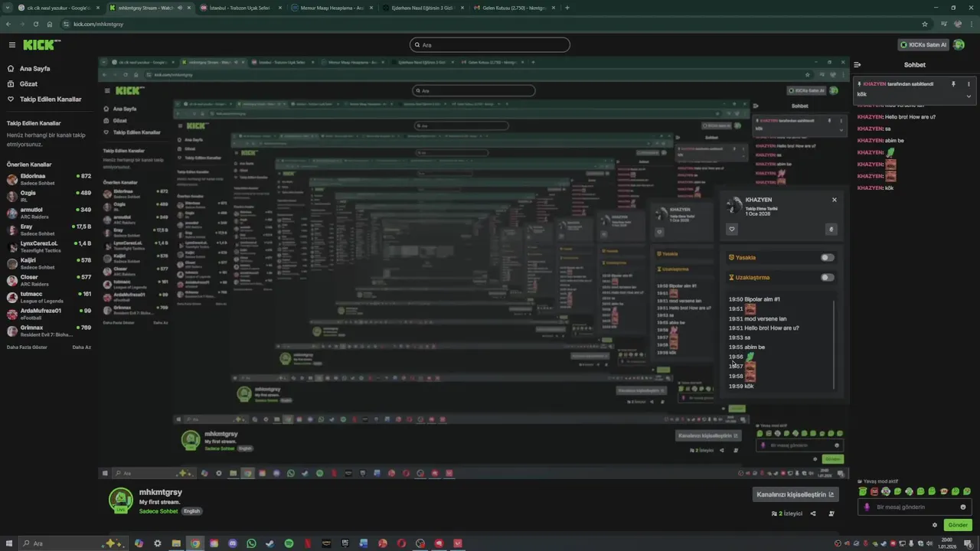
Task: Mute KHAZYEN with microphone icon
Action: tap(831, 229)
